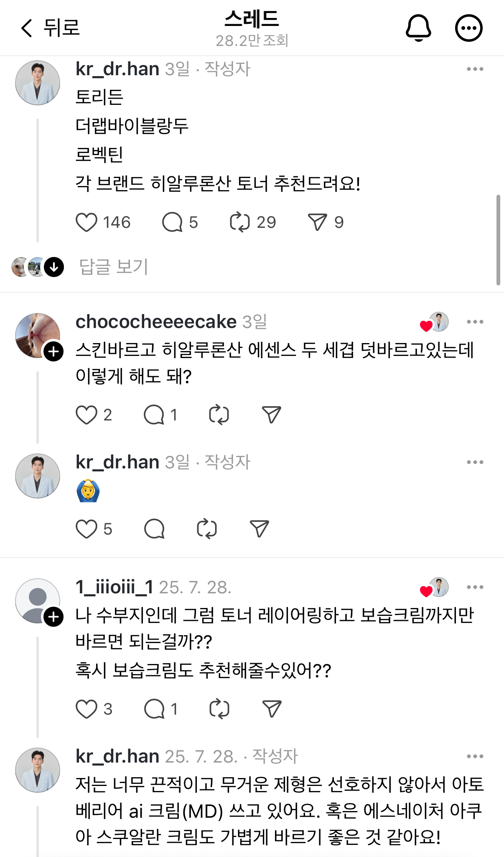Click the vertical scrollbar on the right edge
The height and width of the screenshot is (857, 504).
click(498, 239)
